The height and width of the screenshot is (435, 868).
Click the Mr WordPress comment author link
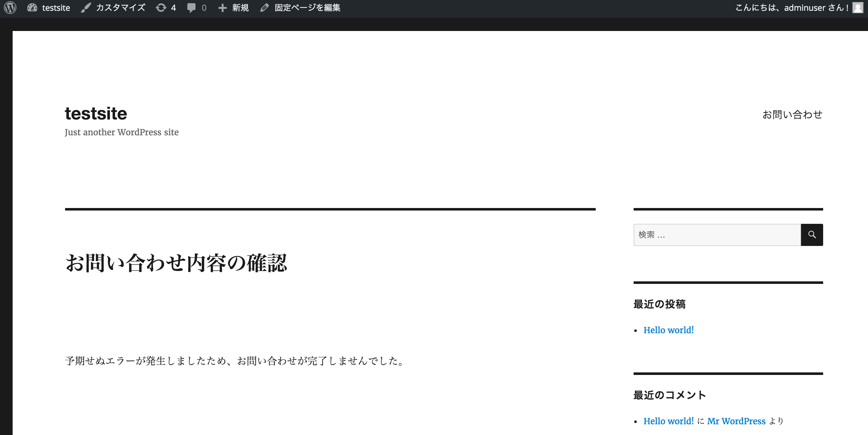[737, 421]
